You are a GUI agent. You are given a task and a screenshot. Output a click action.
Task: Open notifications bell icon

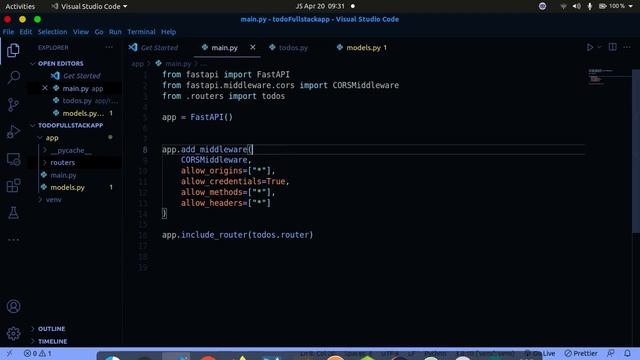627,353
